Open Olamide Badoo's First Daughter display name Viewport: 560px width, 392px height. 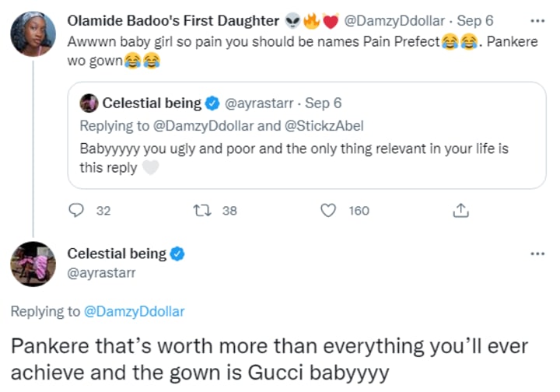[x=173, y=20]
